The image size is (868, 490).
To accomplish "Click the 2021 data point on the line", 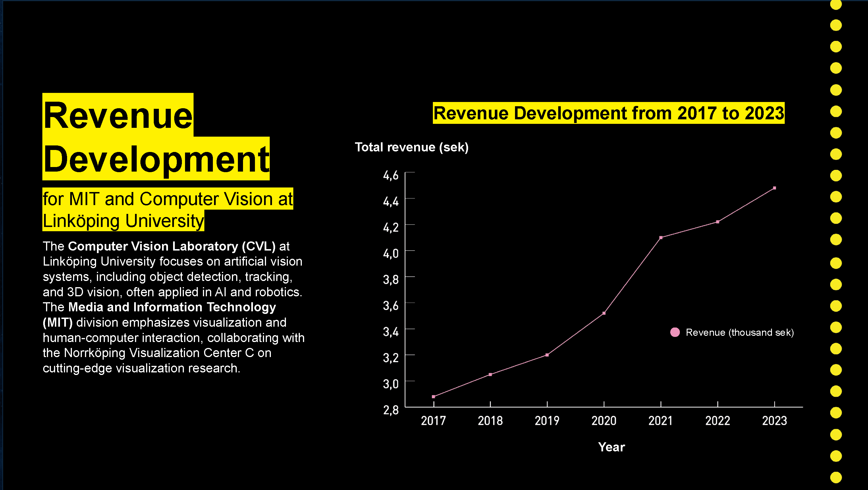I will 661,238.
